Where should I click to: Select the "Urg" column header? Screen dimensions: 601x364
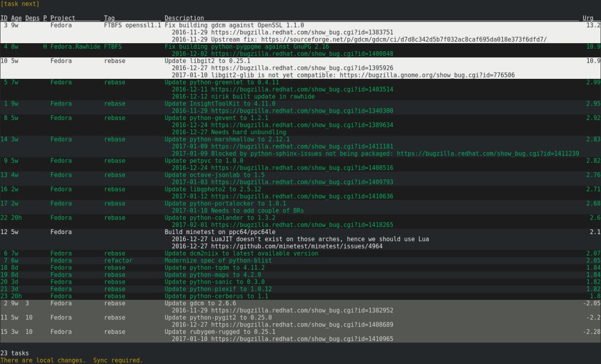tap(588, 18)
